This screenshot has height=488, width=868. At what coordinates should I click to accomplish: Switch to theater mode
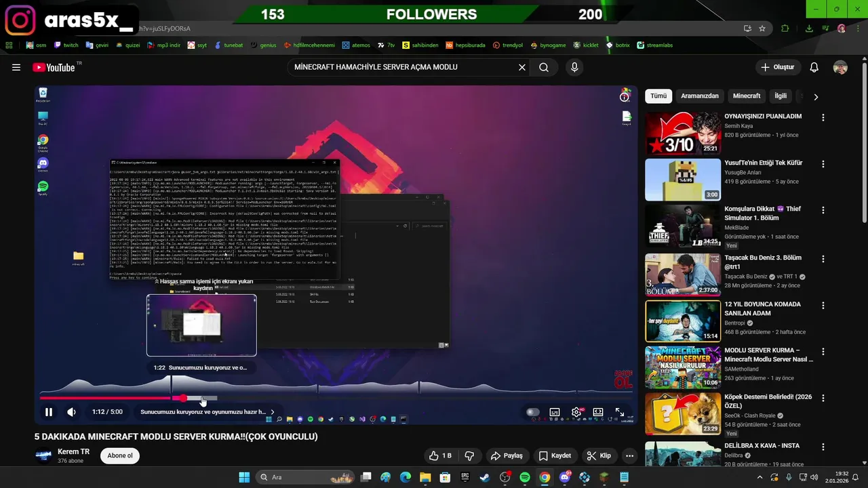pyautogui.click(x=598, y=411)
